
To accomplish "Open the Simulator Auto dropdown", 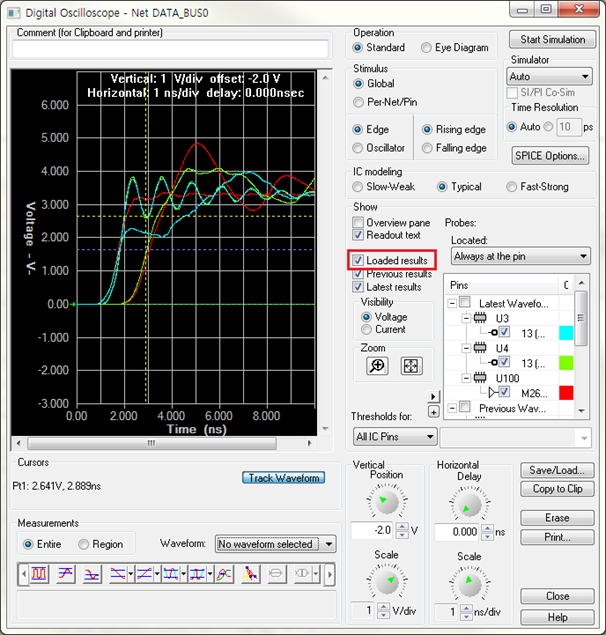I will [x=549, y=77].
